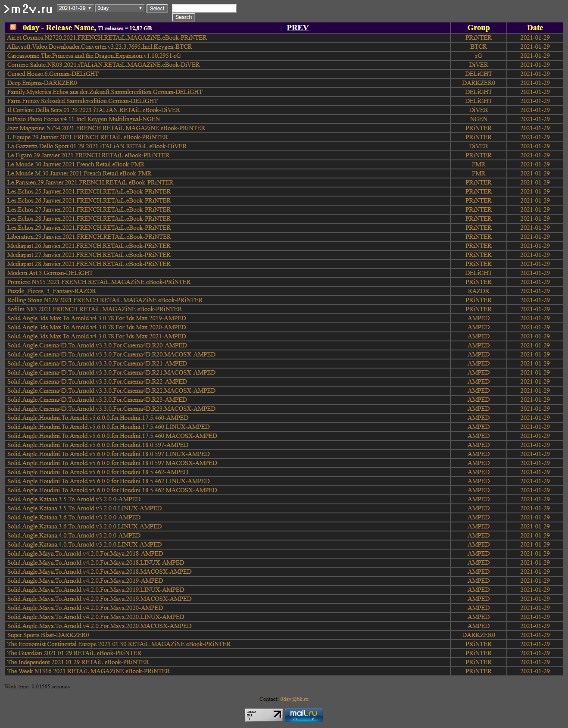This screenshot has height=728, width=568.
Task: Open Katana.3.5.To.Arnold.v3.2.0.0-AMPED release
Action: (x=74, y=499)
